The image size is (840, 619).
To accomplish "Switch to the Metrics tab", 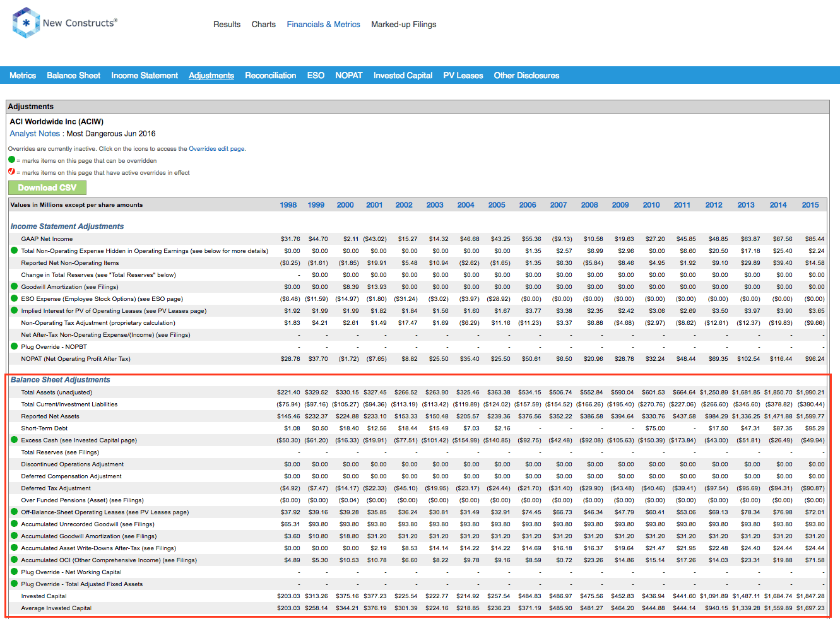I will pos(23,75).
